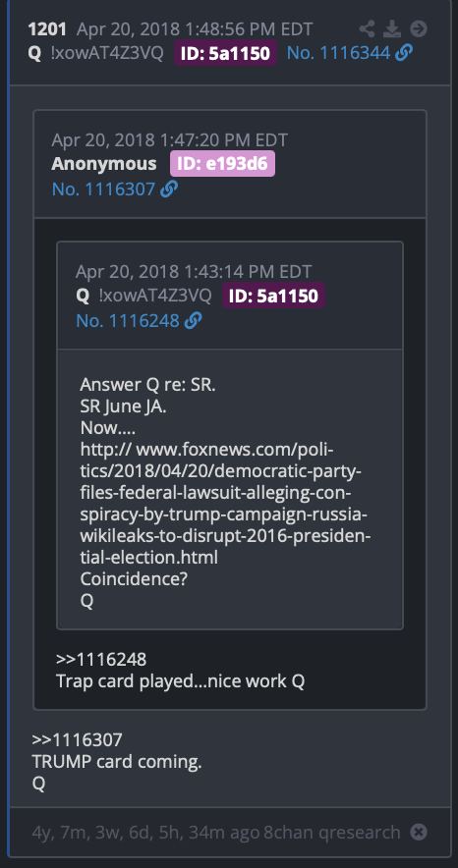This screenshot has width=458, height=868.
Task: Click the right-arrow icon in the post header
Action: click(418, 28)
